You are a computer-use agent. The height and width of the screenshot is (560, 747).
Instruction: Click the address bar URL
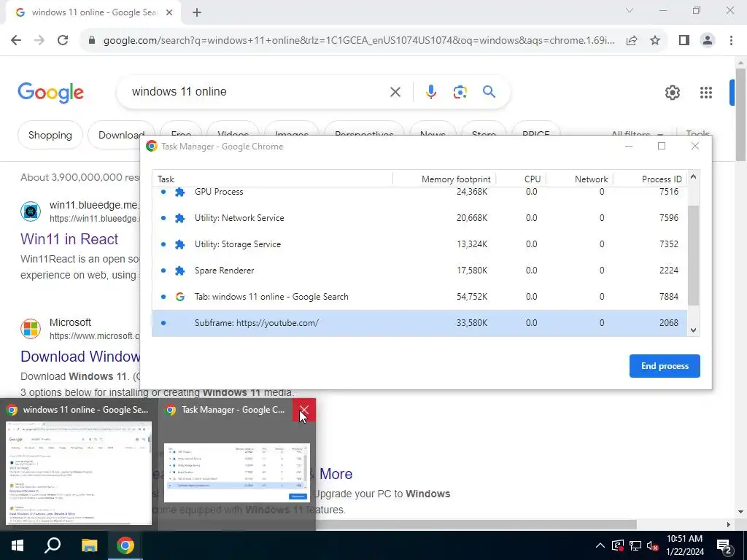[359, 41]
